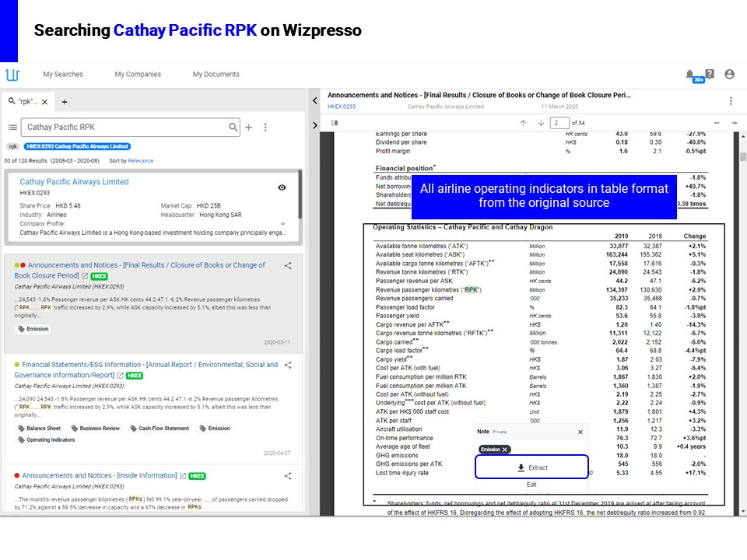Open the Financial Statements/ESG Information result title
747x560 pixels.
click(146, 370)
